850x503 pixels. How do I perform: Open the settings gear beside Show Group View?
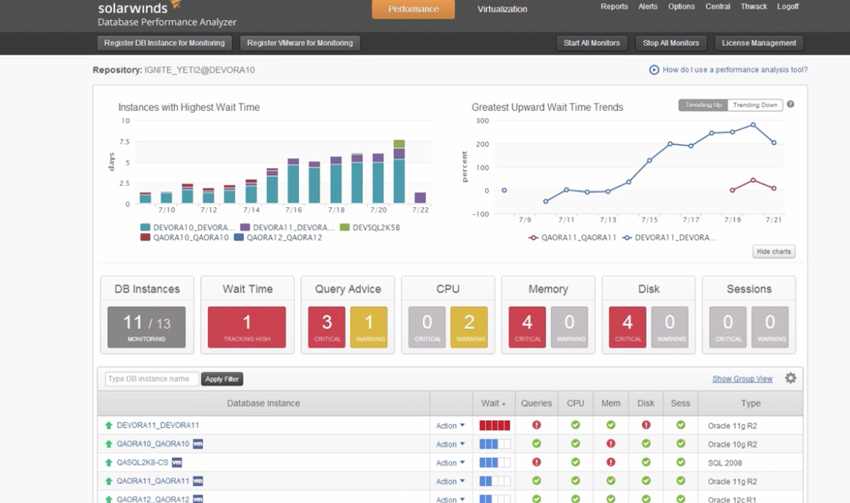791,378
